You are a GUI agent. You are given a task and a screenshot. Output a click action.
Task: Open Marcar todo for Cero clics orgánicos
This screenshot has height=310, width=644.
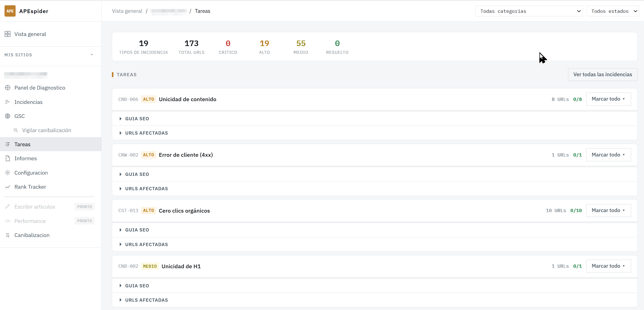click(x=608, y=210)
